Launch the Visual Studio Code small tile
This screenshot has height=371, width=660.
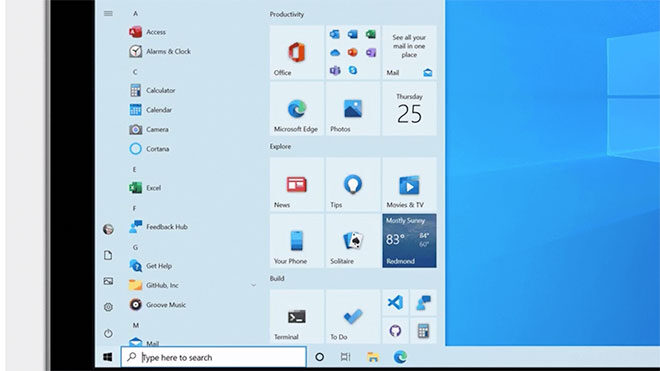point(395,303)
